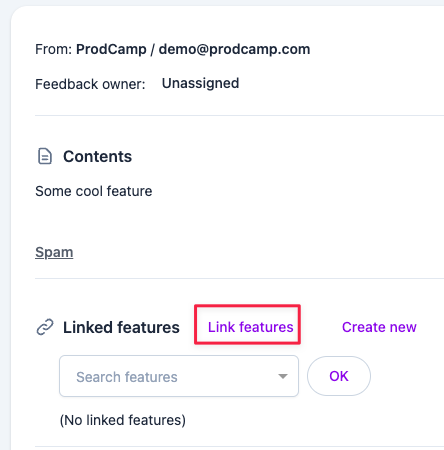Image resolution: width=444 pixels, height=450 pixels.
Task: Click the demo@prodcamp.com email address
Action: [x=234, y=49]
